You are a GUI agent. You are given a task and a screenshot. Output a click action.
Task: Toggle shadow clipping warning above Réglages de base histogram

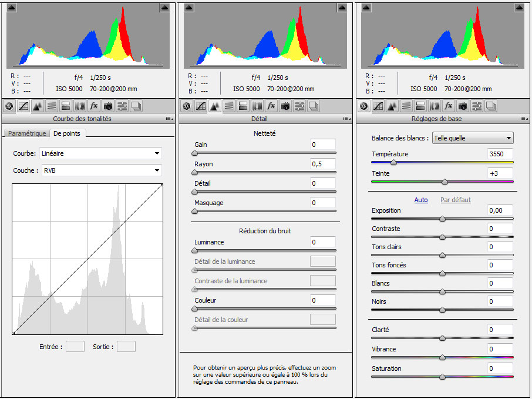(x=366, y=8)
